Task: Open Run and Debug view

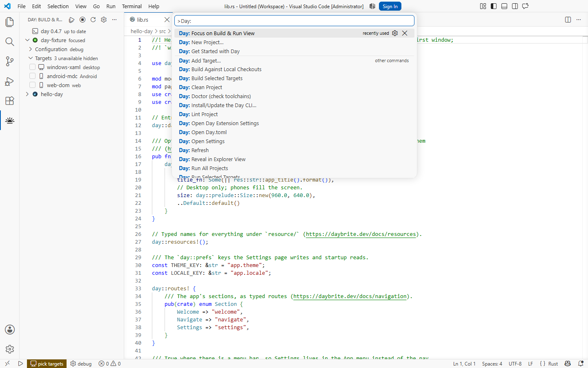Action: pyautogui.click(x=10, y=81)
